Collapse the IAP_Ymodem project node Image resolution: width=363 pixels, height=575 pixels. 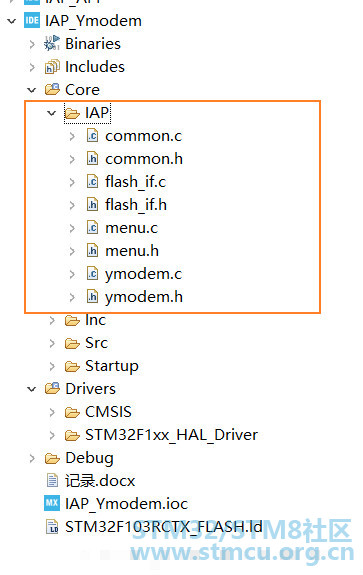(x=12, y=21)
